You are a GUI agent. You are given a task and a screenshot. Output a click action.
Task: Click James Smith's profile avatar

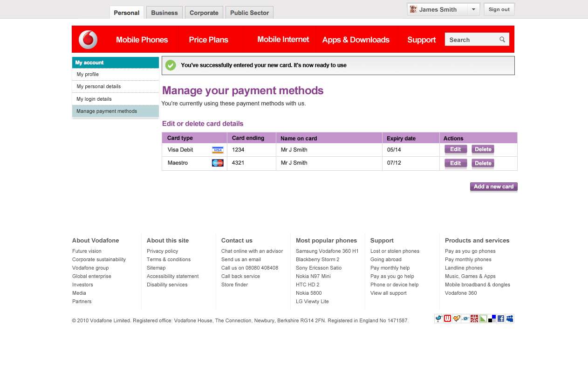point(413,9)
